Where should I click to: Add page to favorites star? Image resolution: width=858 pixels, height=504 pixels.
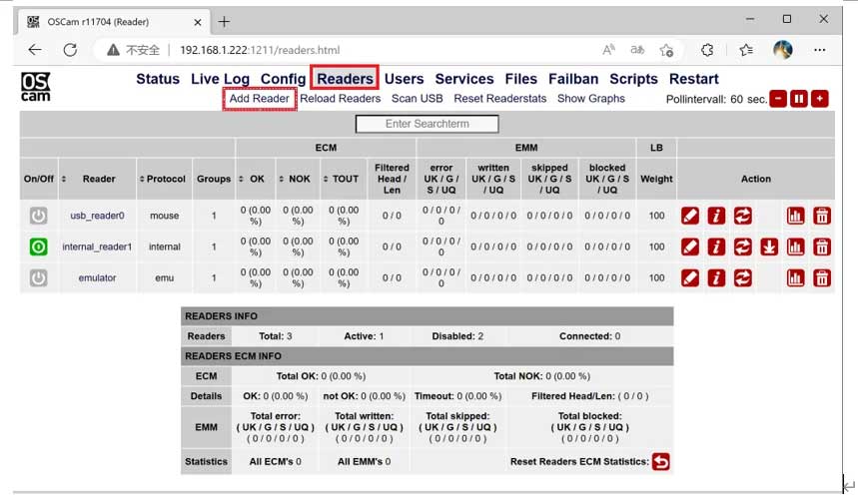666,50
